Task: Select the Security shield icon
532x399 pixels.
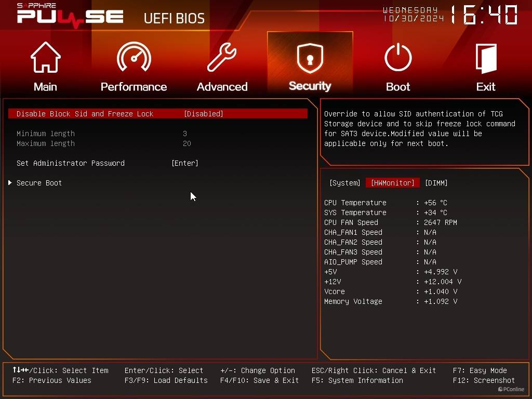Action: [310, 58]
